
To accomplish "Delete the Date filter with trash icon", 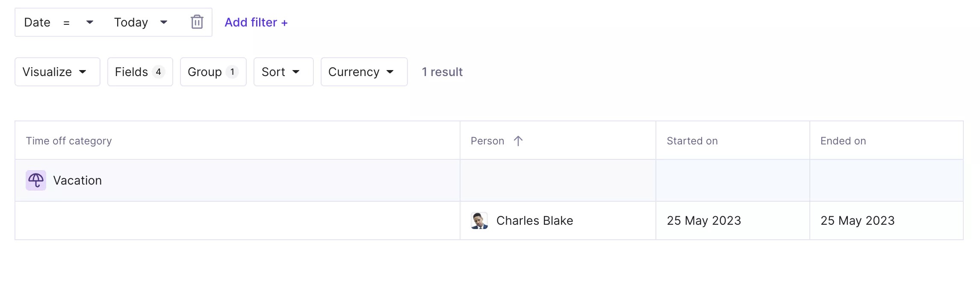I will tap(197, 22).
